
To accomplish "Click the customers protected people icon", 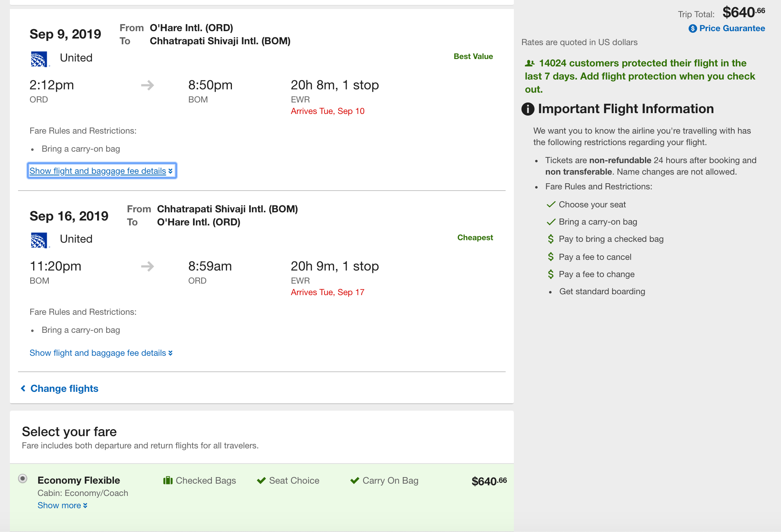I will pyautogui.click(x=530, y=63).
